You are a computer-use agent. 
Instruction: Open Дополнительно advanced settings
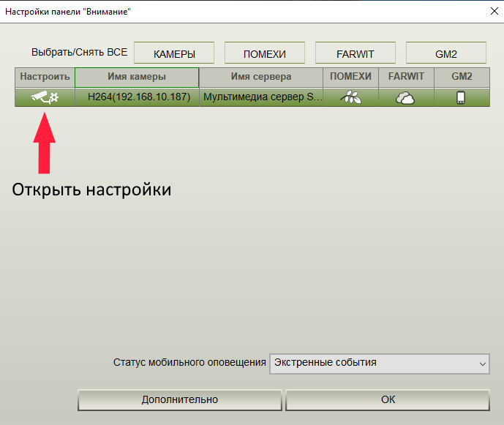tap(180, 400)
